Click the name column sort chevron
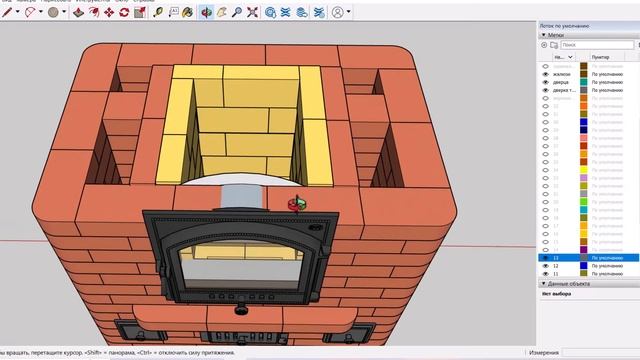Screen dimensions: 640x360 (x=570, y=57)
